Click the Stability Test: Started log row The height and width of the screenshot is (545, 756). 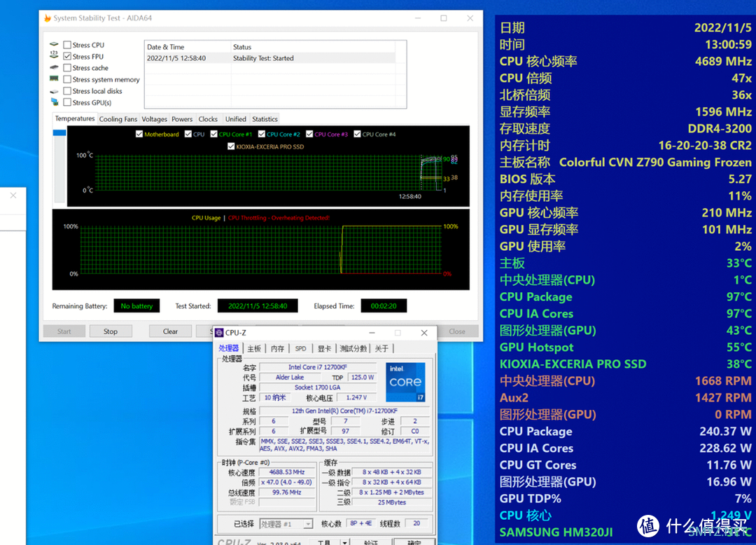click(270, 58)
